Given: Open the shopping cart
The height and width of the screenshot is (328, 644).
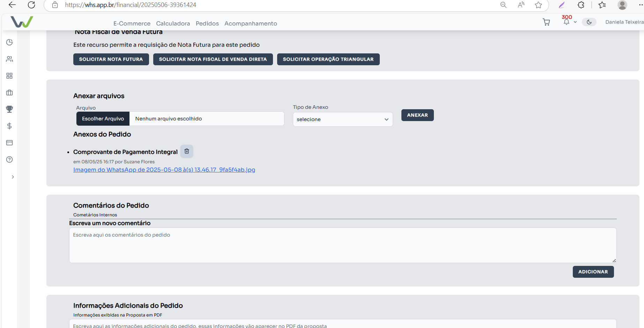Looking at the screenshot, I should pyautogui.click(x=546, y=22).
